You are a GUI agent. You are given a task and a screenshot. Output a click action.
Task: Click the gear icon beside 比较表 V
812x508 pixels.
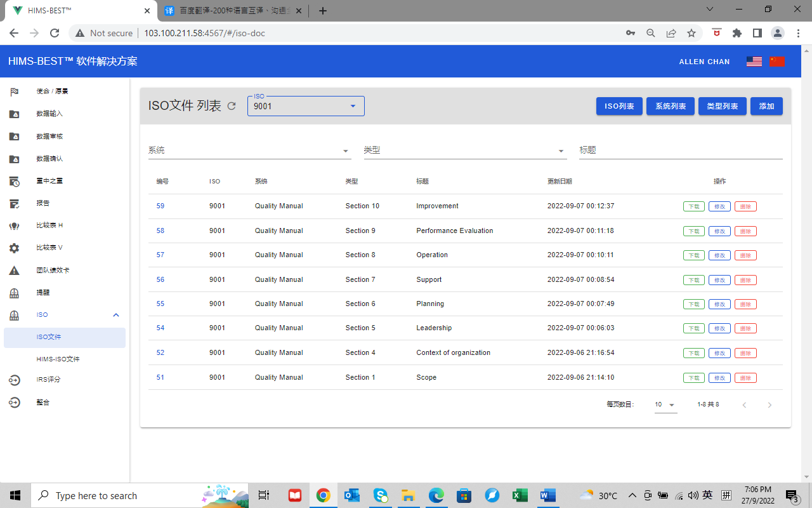14,248
